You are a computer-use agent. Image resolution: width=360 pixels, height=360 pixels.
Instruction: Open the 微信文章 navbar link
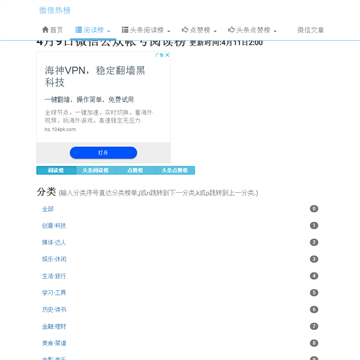[x=311, y=30]
